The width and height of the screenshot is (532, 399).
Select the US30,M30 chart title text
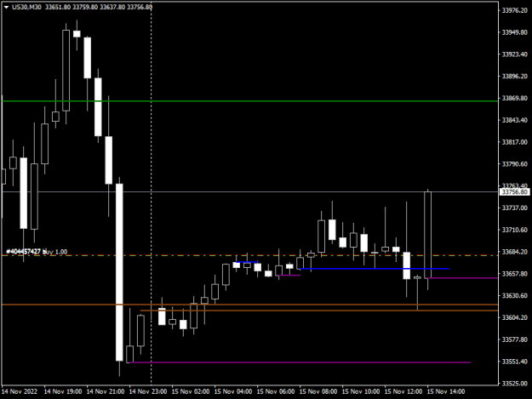pos(26,7)
